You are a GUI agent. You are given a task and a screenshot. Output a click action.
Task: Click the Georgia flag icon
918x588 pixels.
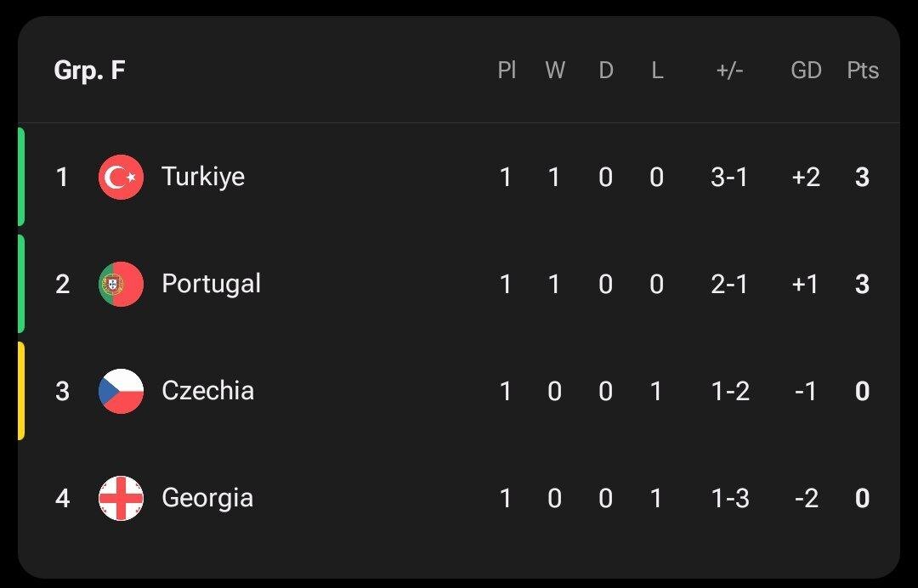(121, 498)
